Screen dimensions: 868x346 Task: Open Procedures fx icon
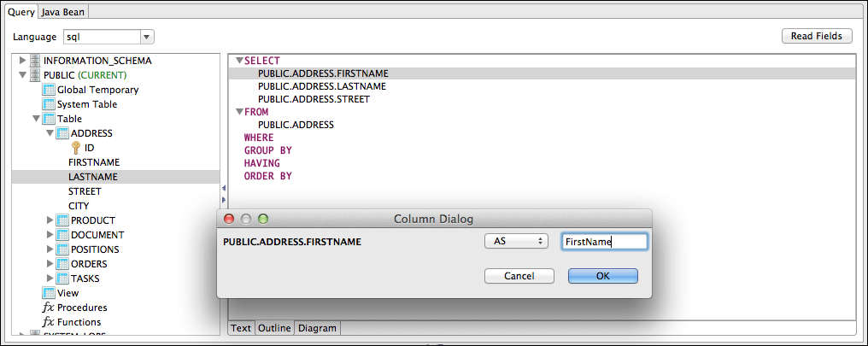(x=49, y=308)
